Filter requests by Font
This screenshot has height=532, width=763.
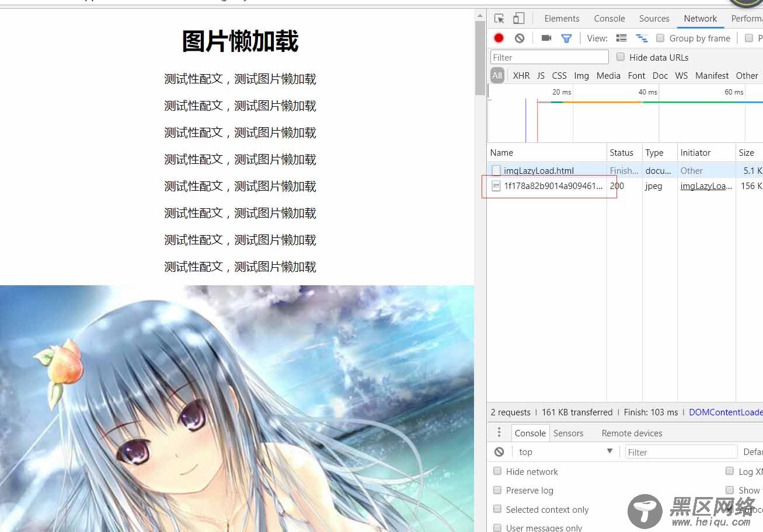636,76
